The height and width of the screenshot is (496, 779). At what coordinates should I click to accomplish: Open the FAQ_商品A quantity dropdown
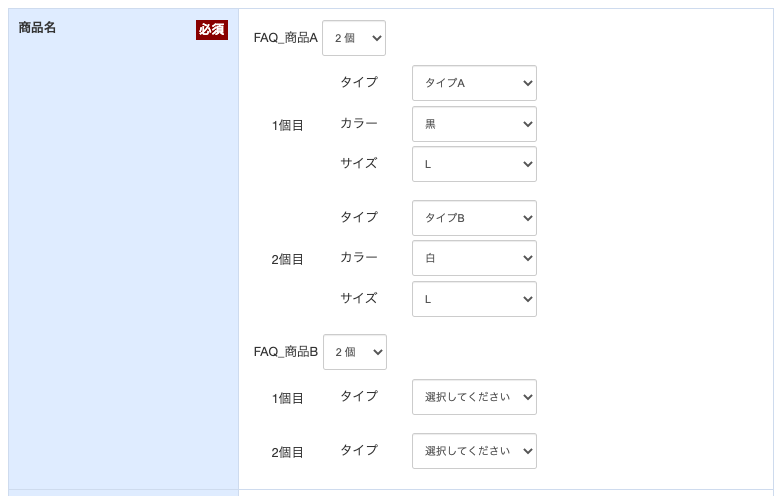(x=354, y=38)
